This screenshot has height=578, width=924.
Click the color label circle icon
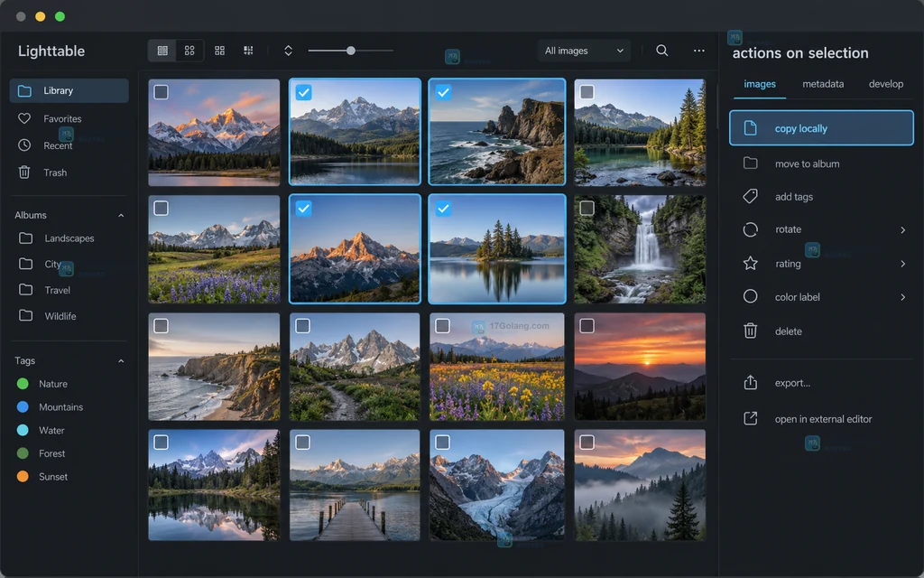coord(750,296)
